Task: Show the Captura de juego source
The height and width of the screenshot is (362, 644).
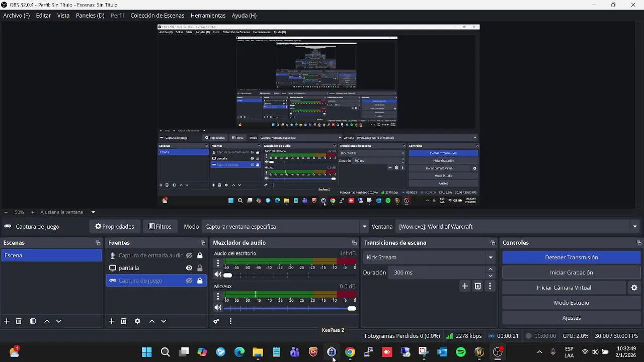Action: click(x=189, y=281)
